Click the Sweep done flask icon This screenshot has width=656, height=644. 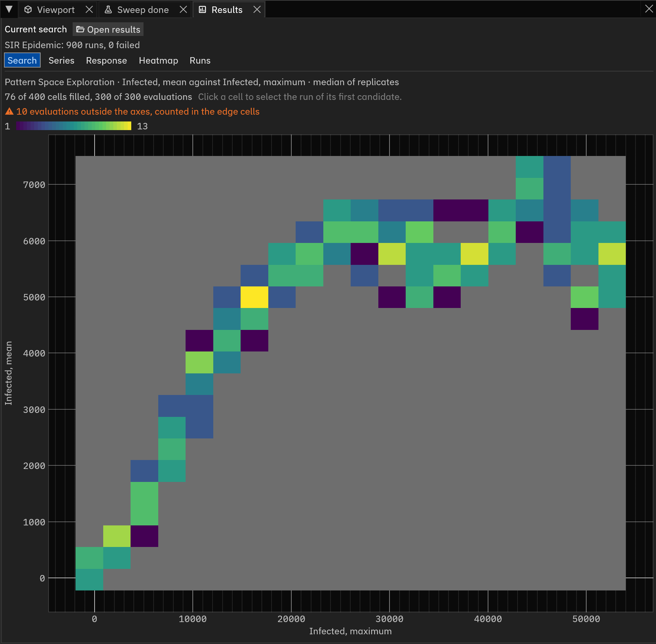coord(108,10)
